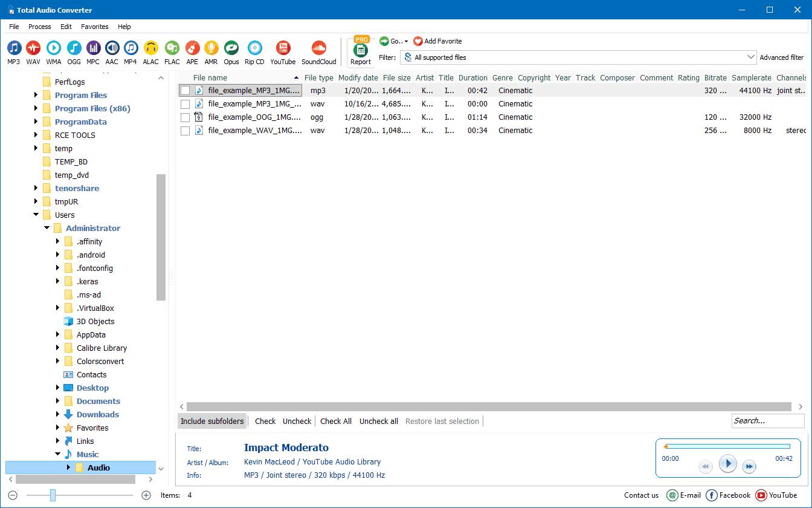Select the MP4 format icon
The width and height of the screenshot is (812, 508).
pos(130,48)
